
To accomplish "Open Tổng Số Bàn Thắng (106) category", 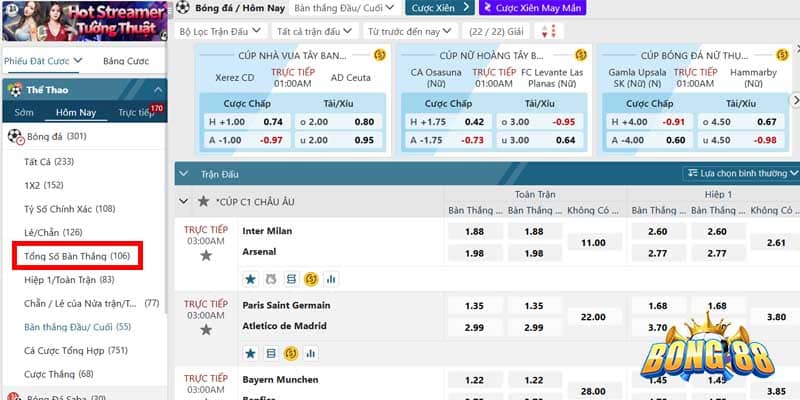I will pyautogui.click(x=77, y=256).
